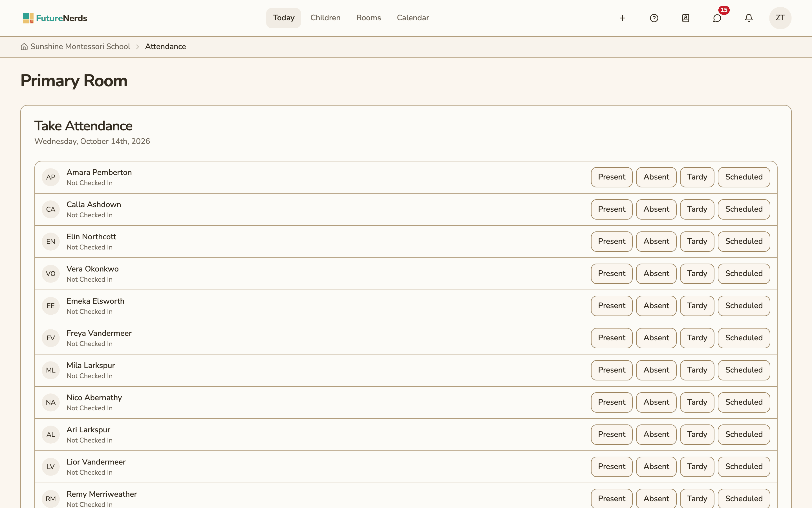812x508 pixels.
Task: Open messages chat icon with 15 badge
Action: click(x=717, y=18)
